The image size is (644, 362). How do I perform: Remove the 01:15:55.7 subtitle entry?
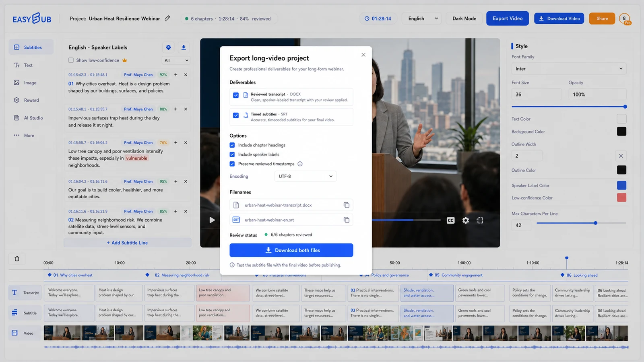pyautogui.click(x=186, y=142)
